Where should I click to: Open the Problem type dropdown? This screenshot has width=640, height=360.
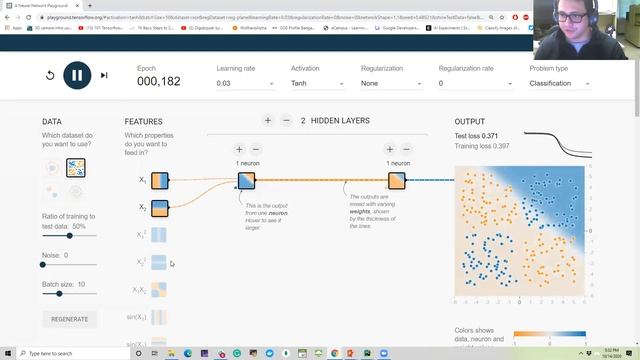(x=560, y=83)
